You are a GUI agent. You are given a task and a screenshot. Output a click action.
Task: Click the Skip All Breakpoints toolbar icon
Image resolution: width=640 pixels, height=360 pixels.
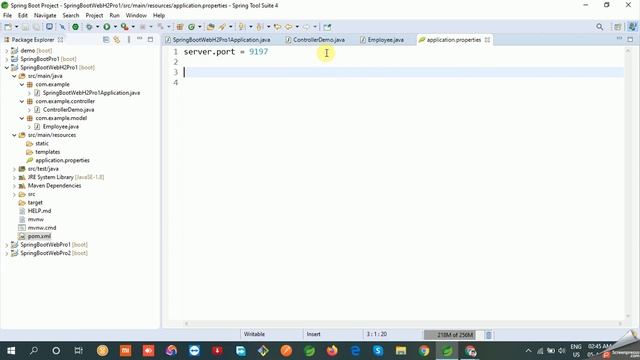(x=62, y=27)
